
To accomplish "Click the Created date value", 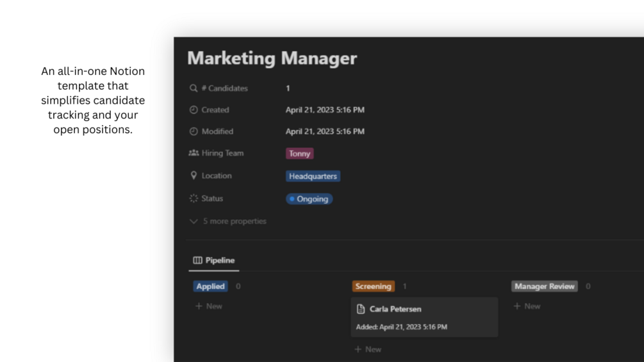I will click(x=325, y=110).
